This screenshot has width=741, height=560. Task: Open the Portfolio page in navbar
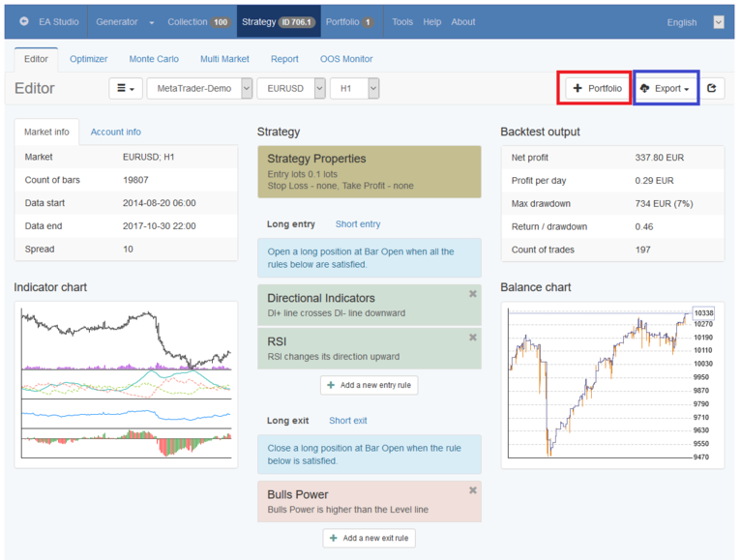pyautogui.click(x=350, y=21)
